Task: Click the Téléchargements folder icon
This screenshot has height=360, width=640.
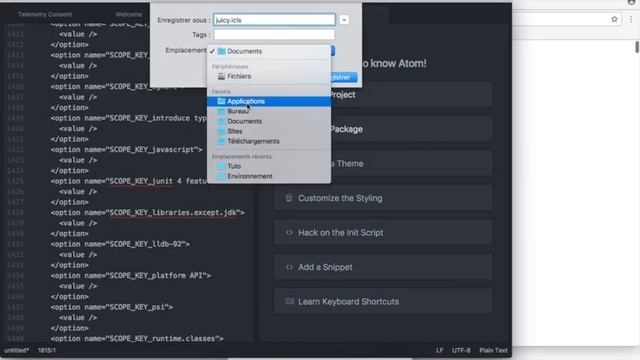Action: [x=221, y=141]
